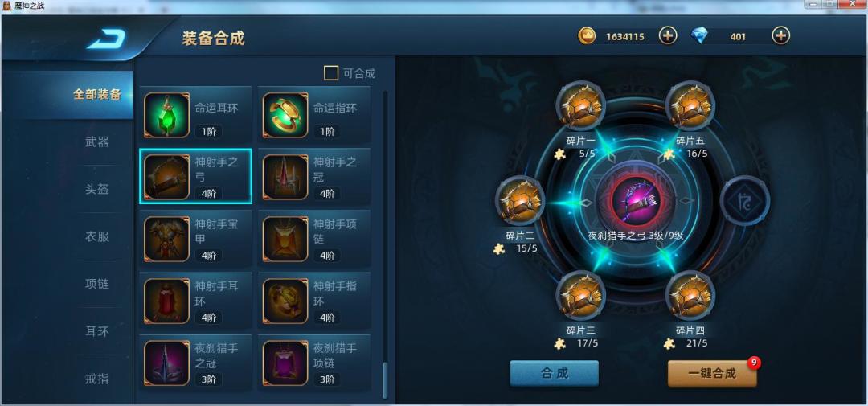Click the plus icon beside diamonds
The width and height of the screenshot is (868, 406).
point(780,36)
